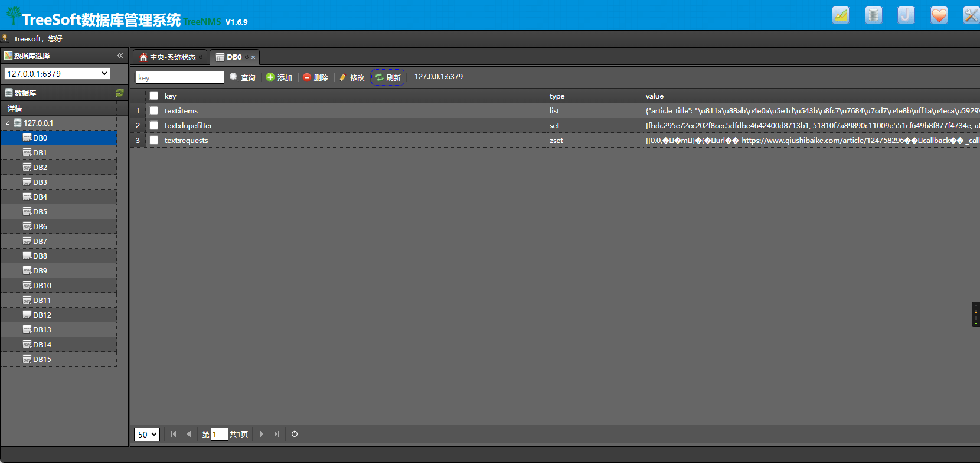Open DB9 in database tree
The height and width of the screenshot is (463, 980).
pos(58,270)
